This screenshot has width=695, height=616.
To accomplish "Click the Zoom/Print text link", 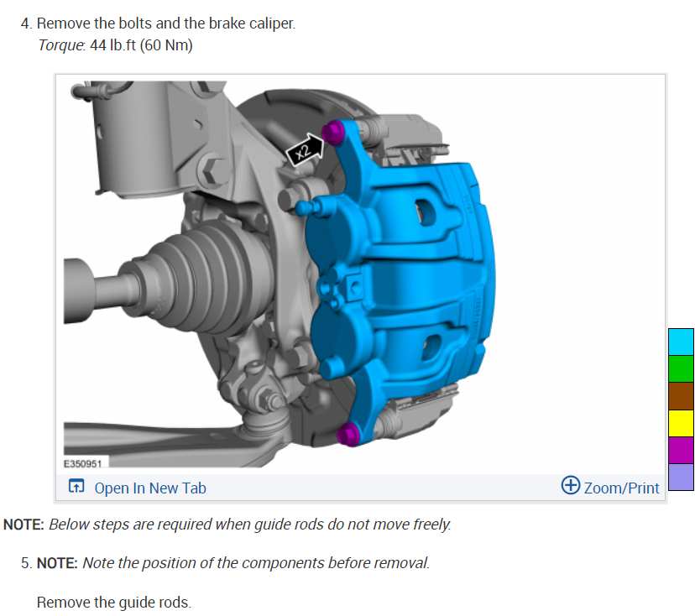I will pyautogui.click(x=621, y=488).
